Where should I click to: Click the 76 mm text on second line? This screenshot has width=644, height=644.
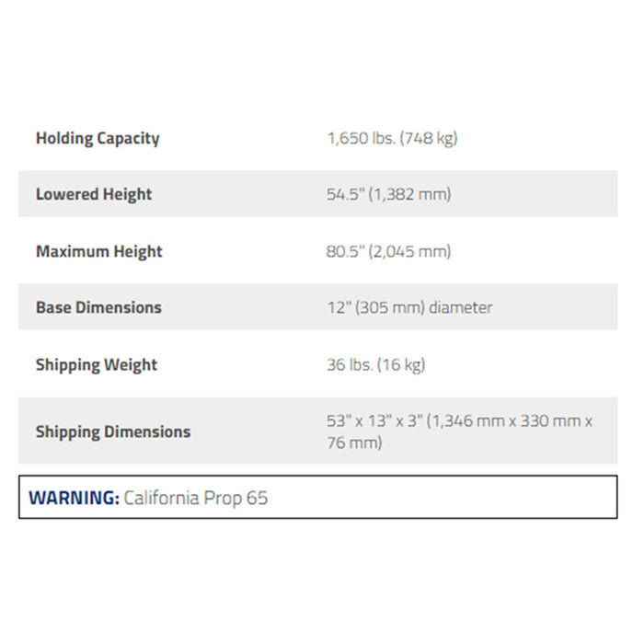pyautogui.click(x=354, y=443)
